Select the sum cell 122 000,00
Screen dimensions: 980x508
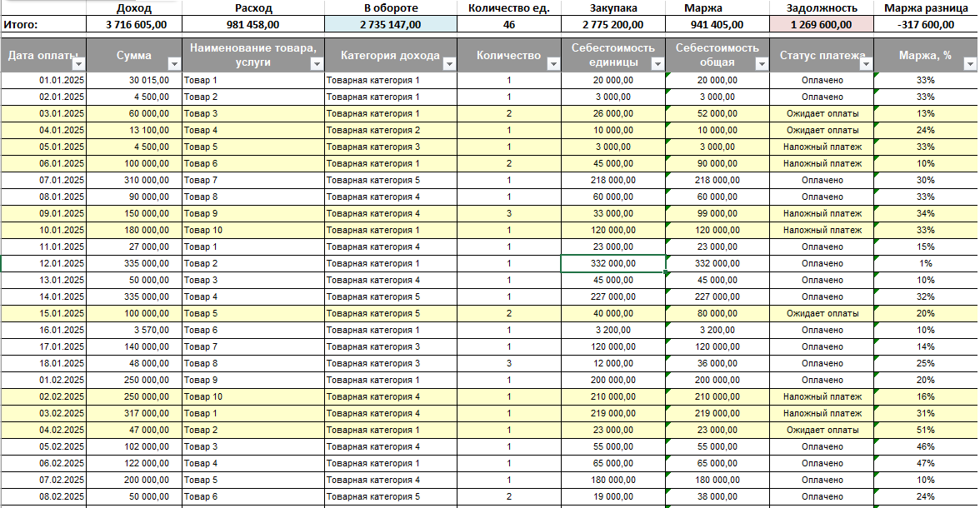pyautogui.click(x=134, y=464)
